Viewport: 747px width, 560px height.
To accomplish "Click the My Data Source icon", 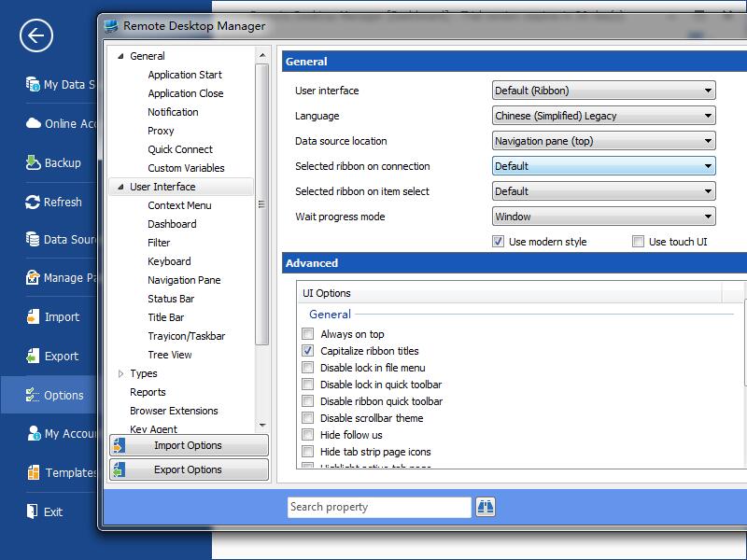I will [33, 84].
